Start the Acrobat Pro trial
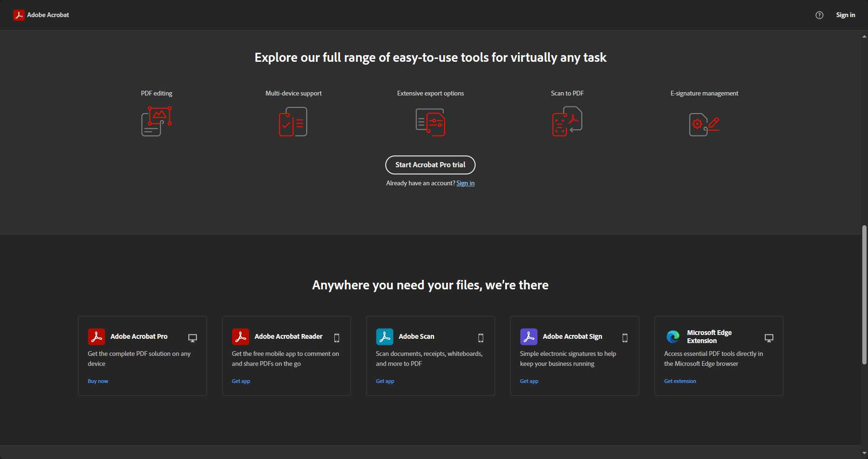 point(430,165)
